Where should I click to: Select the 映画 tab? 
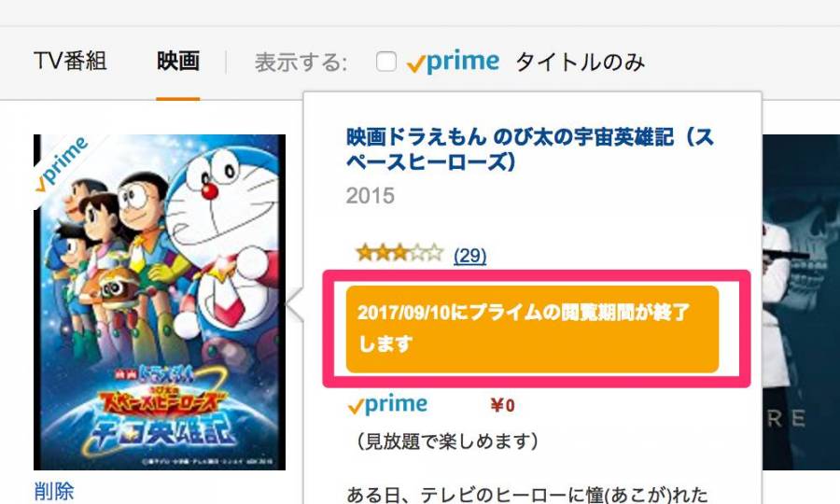point(178,61)
